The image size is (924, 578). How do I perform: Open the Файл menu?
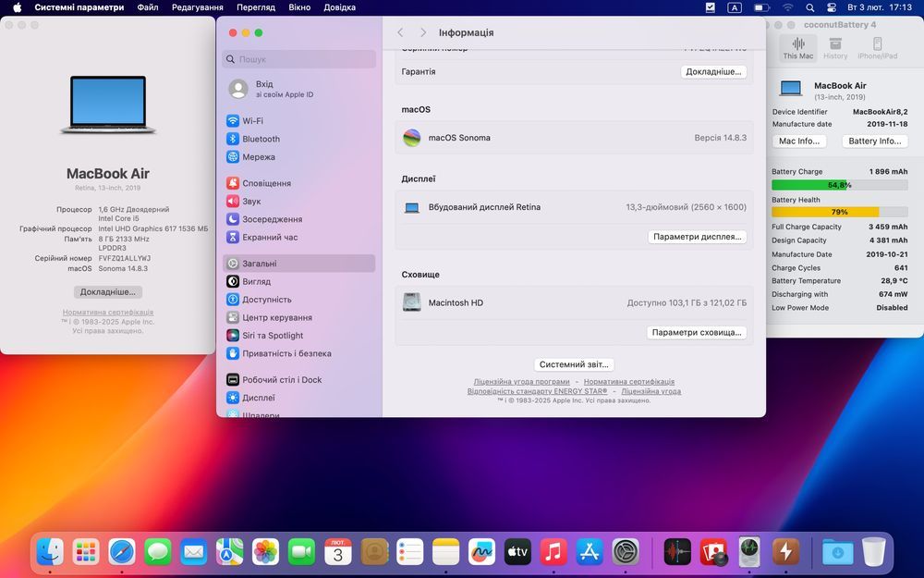click(x=147, y=7)
